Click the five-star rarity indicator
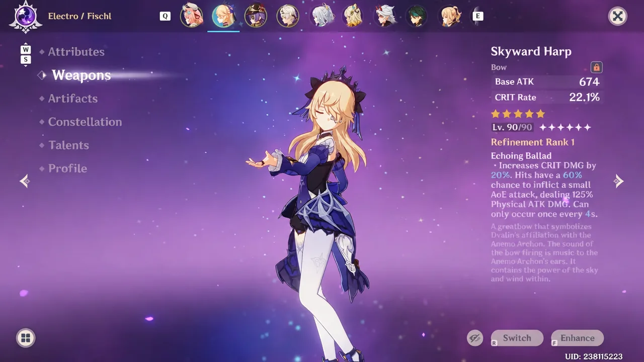Viewport: 644px width, 362px height. [518, 114]
